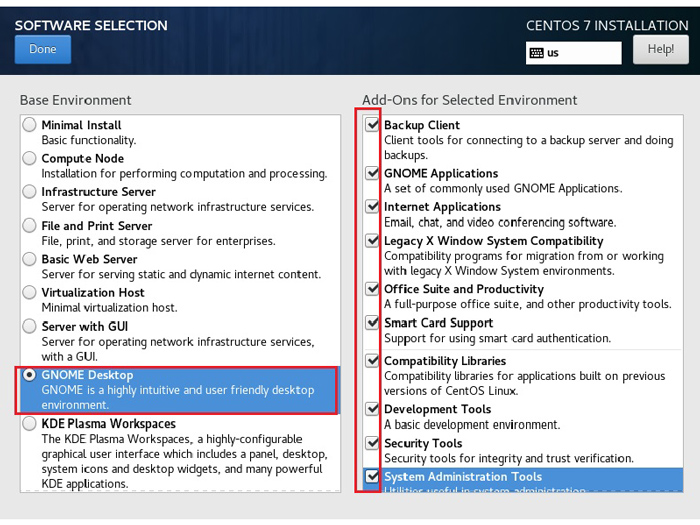This screenshot has width=700, height=525.
Task: Click the 'KDE Plasma Workspaces' title text
Action: point(108,424)
